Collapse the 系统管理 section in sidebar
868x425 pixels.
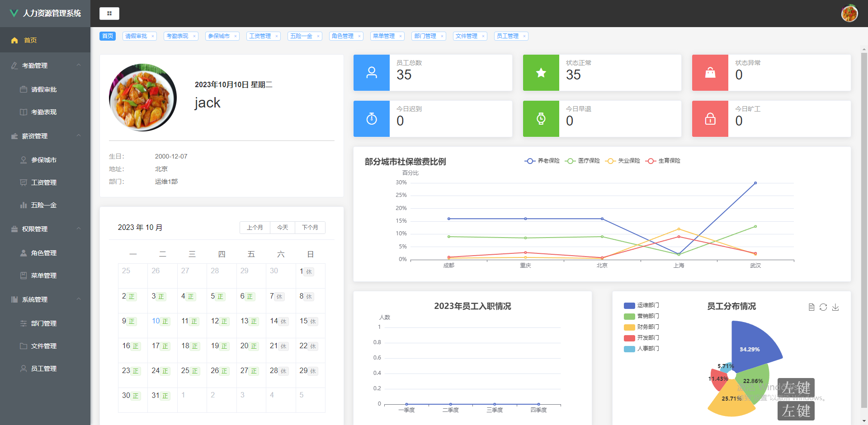(x=45, y=299)
